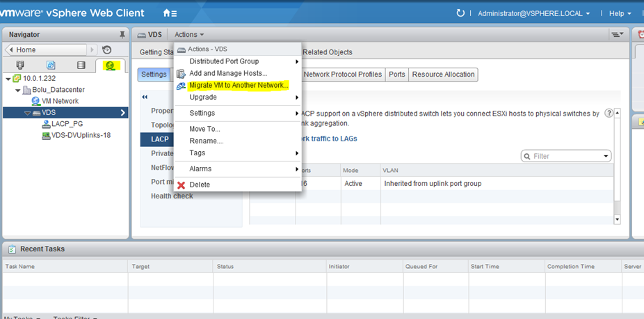Click the Recent Tasks panel icon
Viewport: 644px width, 319px height.
click(13, 249)
